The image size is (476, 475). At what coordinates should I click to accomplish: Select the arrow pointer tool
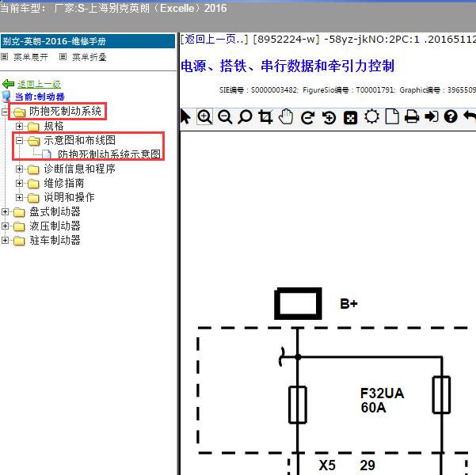[185, 117]
